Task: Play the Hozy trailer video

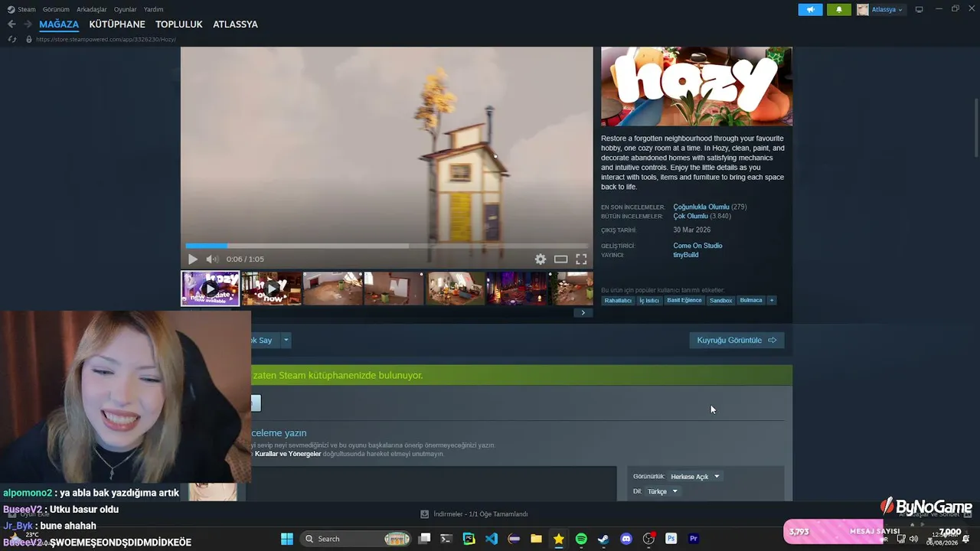Action: click(x=193, y=259)
